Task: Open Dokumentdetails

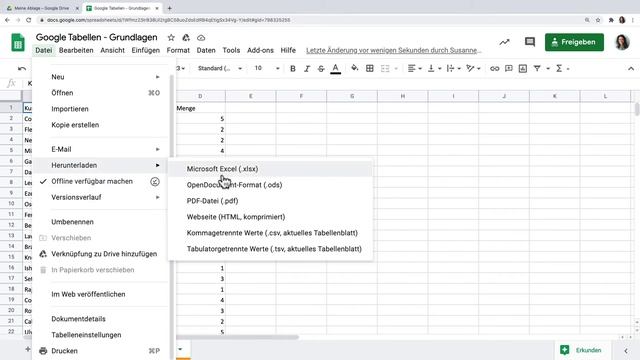Action: pos(100,319)
